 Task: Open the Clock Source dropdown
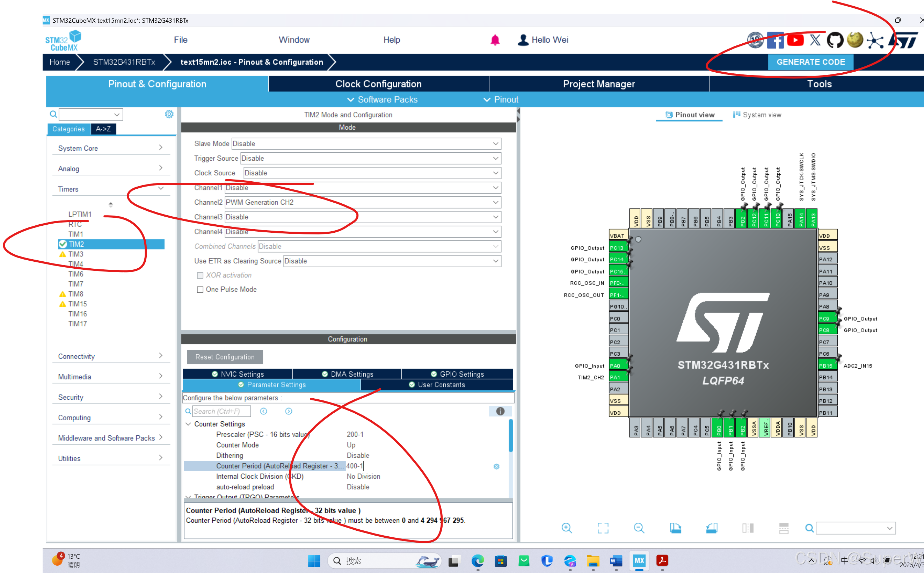coord(495,173)
